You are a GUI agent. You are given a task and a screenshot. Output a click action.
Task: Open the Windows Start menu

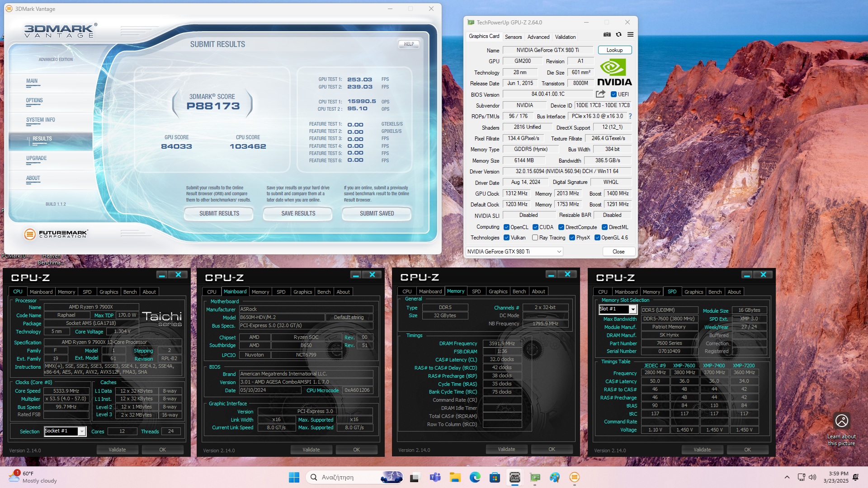[294, 477]
